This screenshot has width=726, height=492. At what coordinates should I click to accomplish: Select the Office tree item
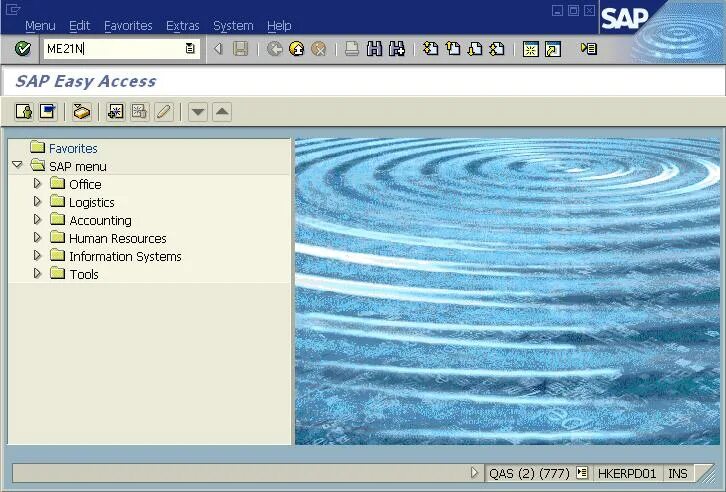pos(85,184)
